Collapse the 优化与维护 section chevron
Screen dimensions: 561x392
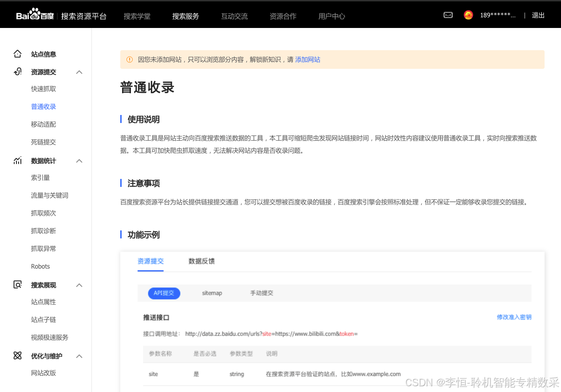tap(79, 356)
